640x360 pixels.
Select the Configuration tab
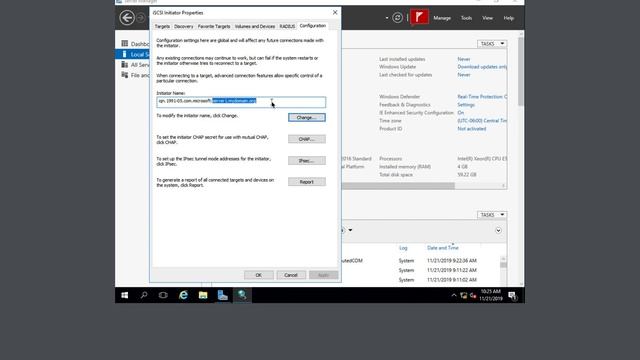(313, 26)
